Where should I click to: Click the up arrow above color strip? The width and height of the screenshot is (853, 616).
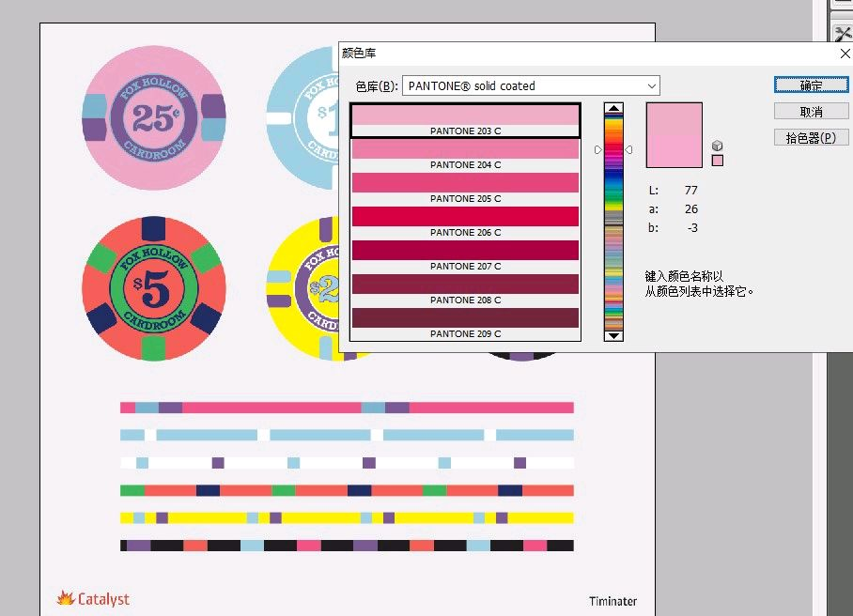click(613, 109)
